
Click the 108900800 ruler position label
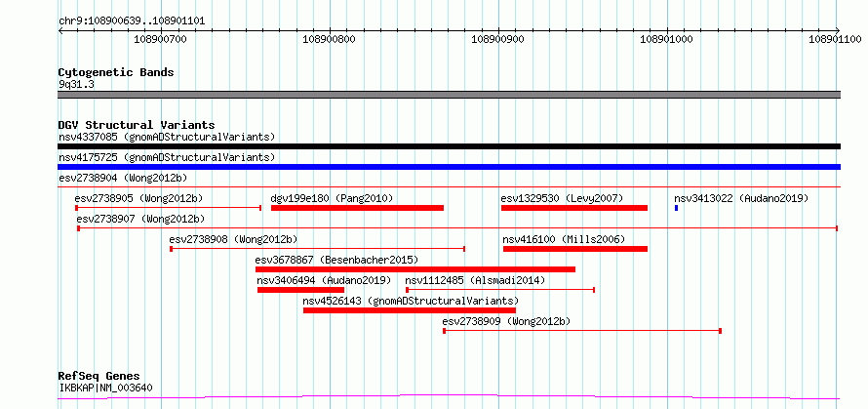point(330,39)
